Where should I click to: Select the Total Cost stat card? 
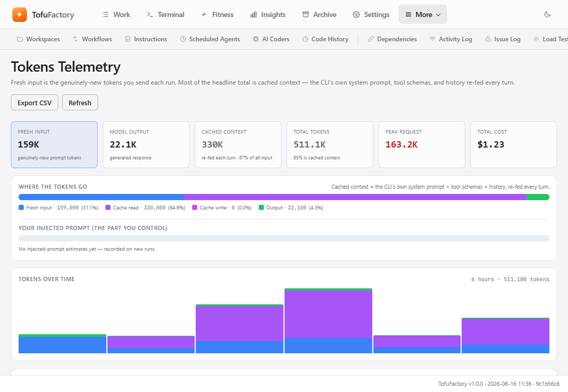click(514, 144)
